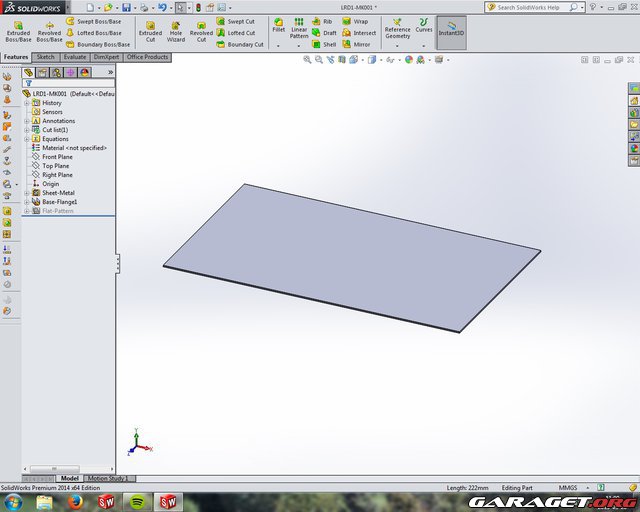Expand the Base-Flange1 feature node
This screenshot has height=512, width=640.
27,202
